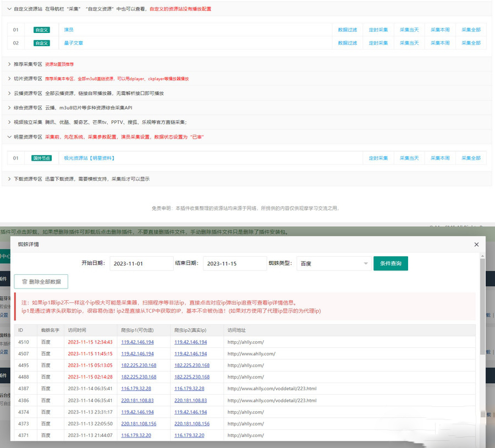The height and width of the screenshot is (448, 495).
Task: Click the 结束日期 date field
Action: pyautogui.click(x=235, y=264)
